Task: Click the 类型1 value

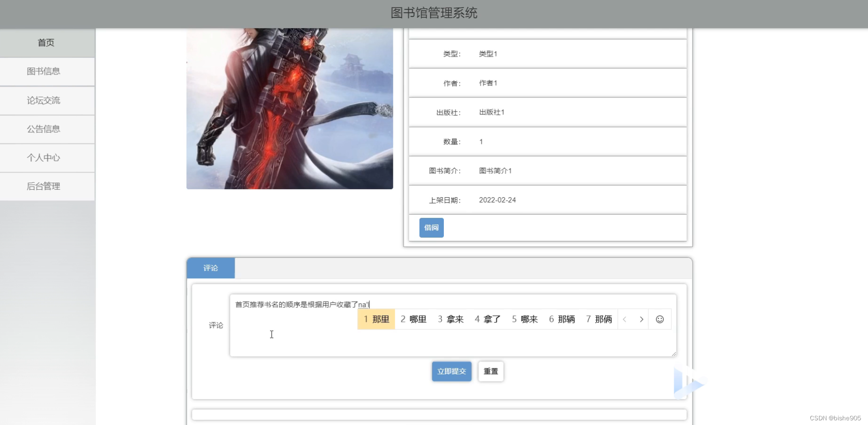Action: point(488,54)
